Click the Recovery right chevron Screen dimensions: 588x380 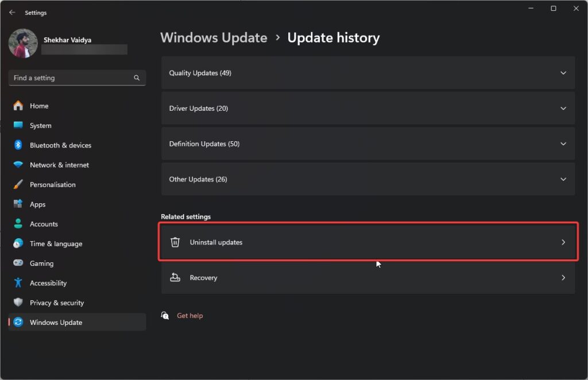(x=563, y=277)
